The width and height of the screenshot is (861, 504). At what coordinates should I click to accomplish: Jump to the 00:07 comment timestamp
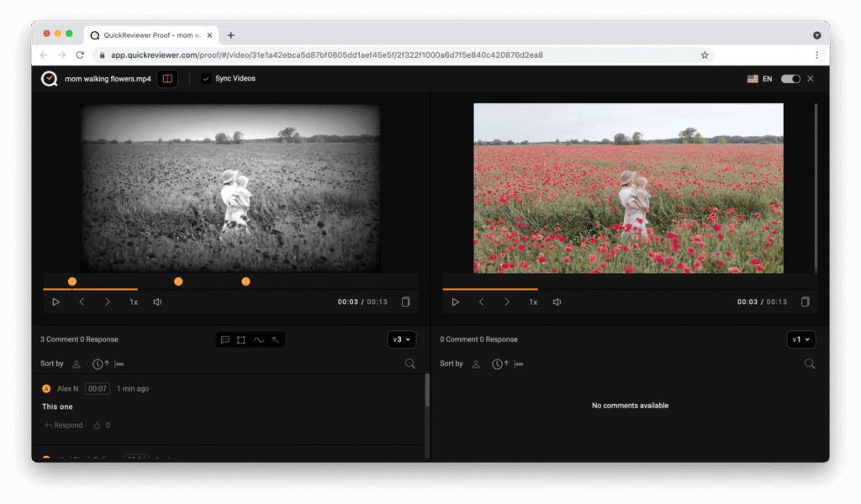(x=98, y=389)
